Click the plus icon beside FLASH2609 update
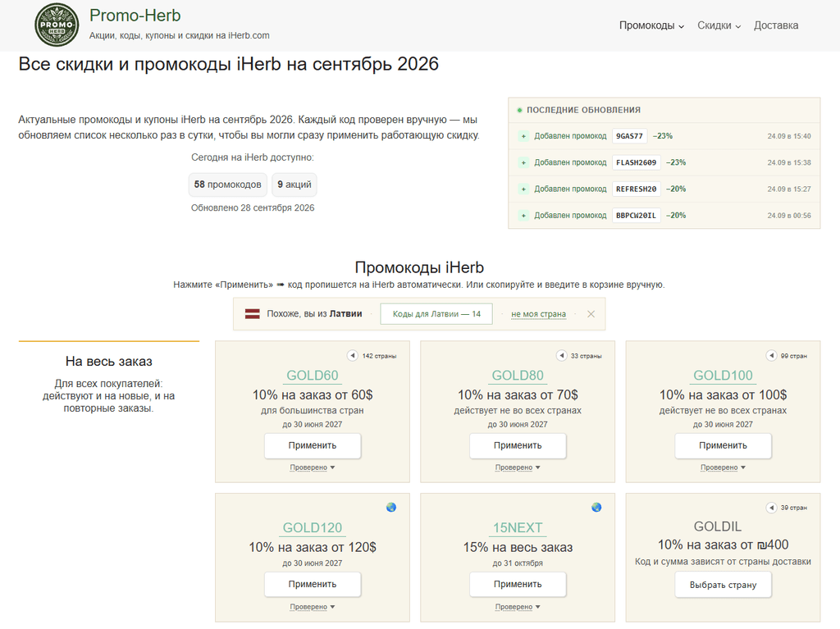840x629 pixels. (x=523, y=162)
